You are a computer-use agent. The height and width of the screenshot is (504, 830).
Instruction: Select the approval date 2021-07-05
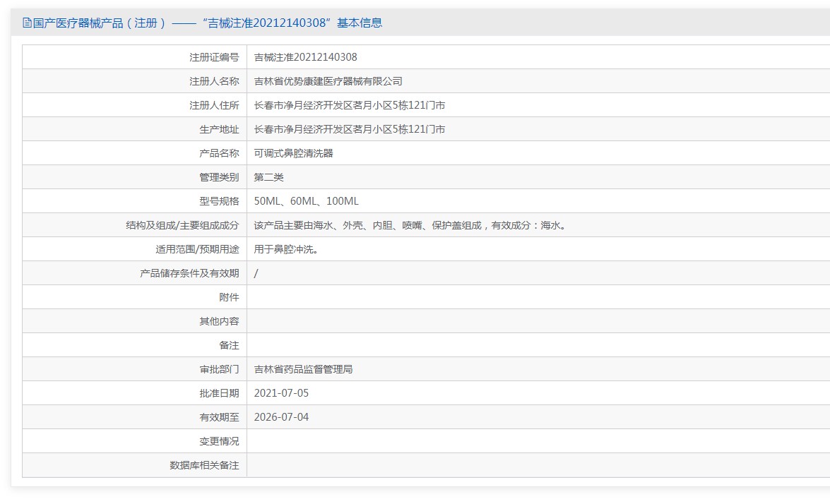281,393
